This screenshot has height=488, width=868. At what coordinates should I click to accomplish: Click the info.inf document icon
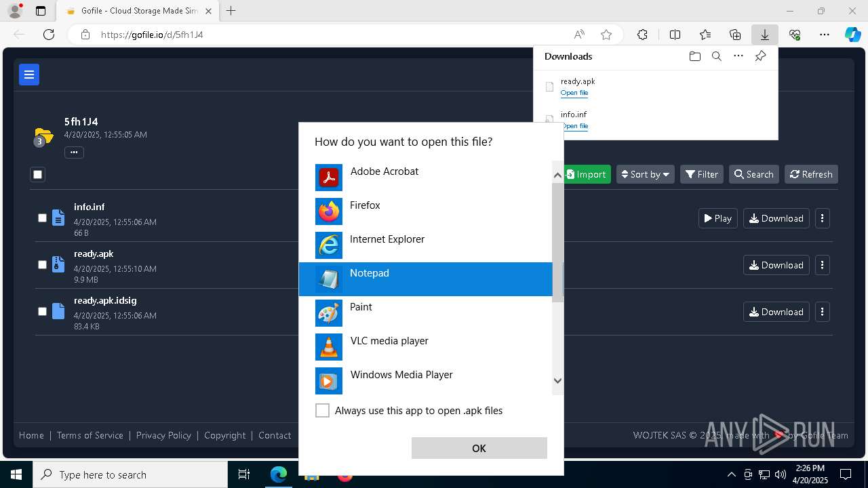click(x=58, y=218)
